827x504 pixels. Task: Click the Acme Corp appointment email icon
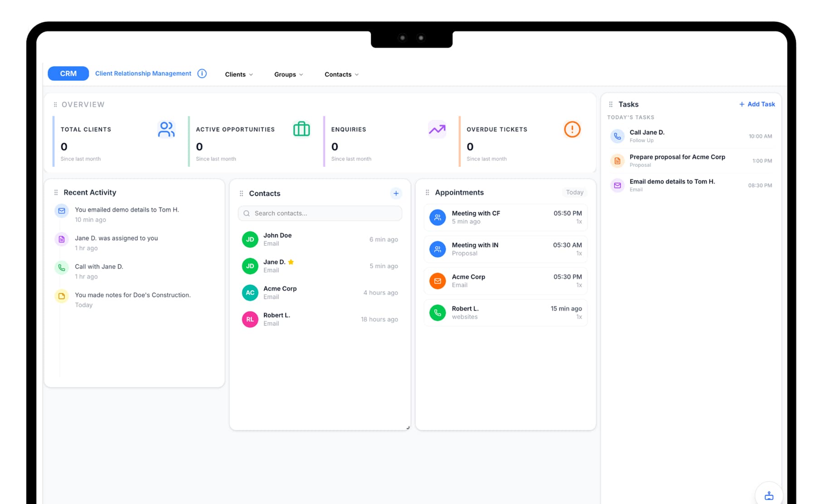coord(438,281)
